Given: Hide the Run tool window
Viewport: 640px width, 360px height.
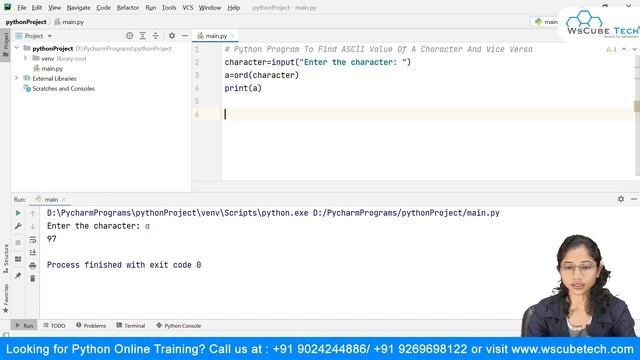Looking at the screenshot, I should pos(634,199).
